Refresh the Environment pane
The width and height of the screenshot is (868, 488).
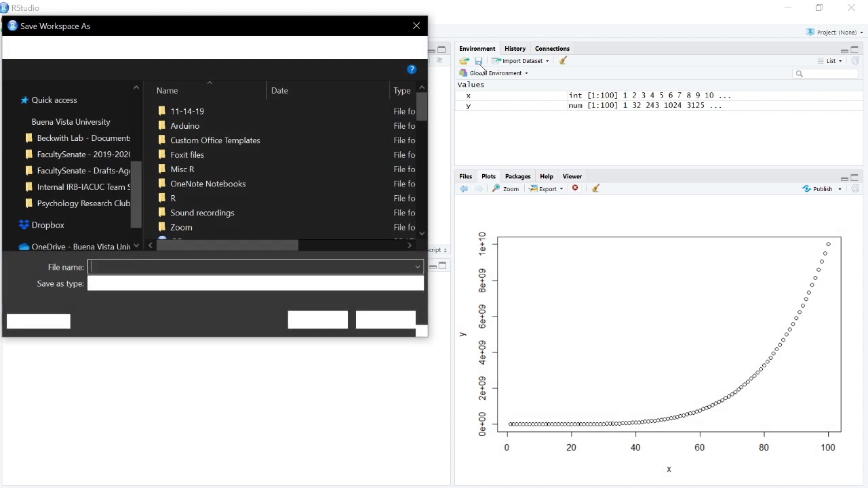[855, 61]
